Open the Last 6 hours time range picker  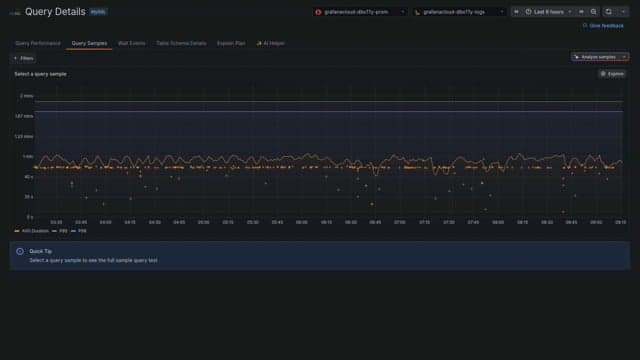[x=549, y=12]
